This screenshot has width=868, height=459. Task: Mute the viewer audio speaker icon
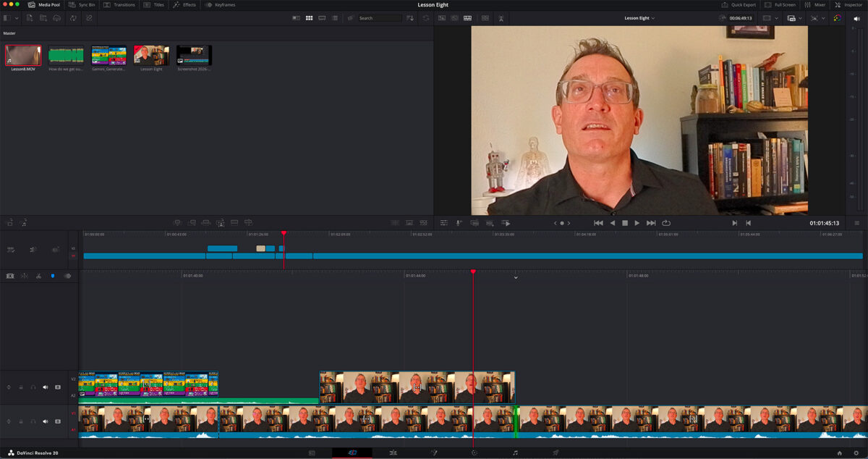pyautogui.click(x=857, y=18)
